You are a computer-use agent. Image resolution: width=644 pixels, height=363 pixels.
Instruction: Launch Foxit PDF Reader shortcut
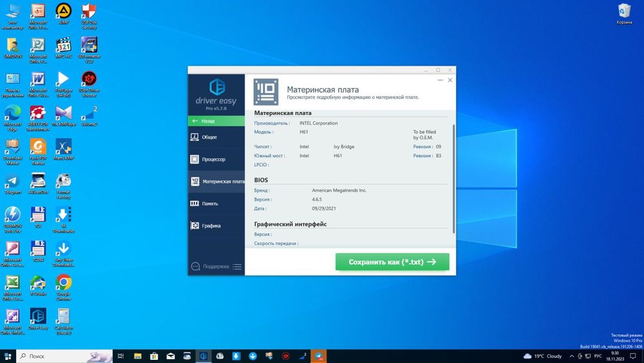click(38, 152)
